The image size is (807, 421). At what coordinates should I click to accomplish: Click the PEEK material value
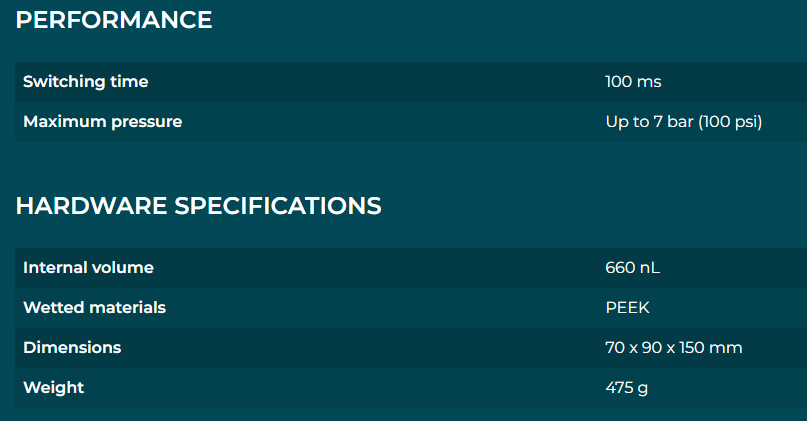[627, 308]
